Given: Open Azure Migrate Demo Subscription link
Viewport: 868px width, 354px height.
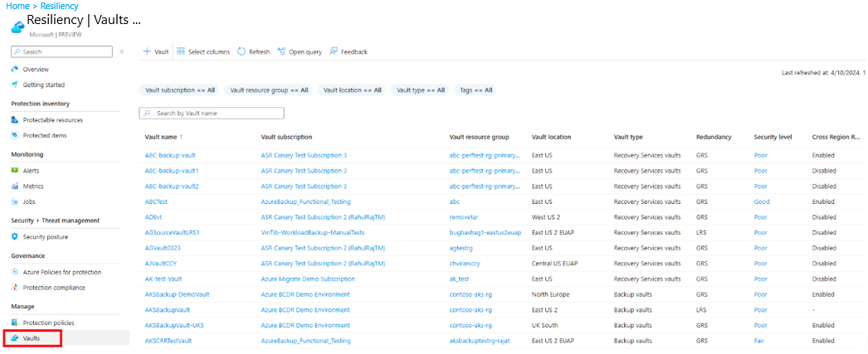Looking at the screenshot, I should point(308,279).
